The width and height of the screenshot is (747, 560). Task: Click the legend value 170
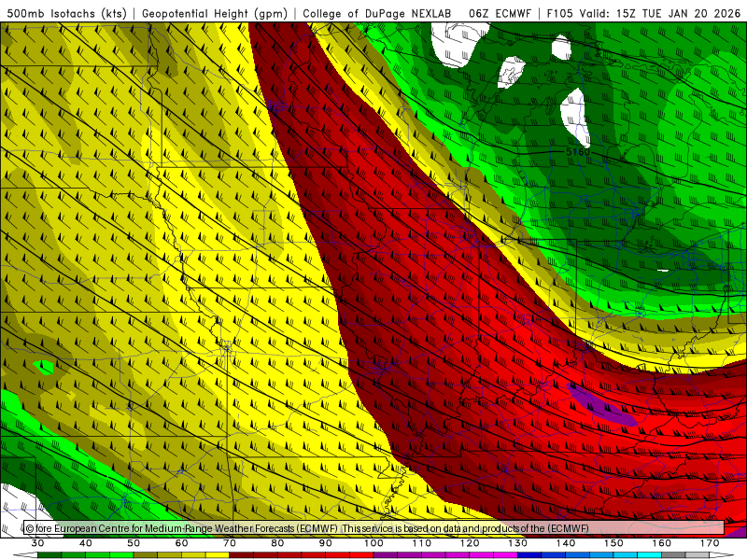[x=710, y=543]
